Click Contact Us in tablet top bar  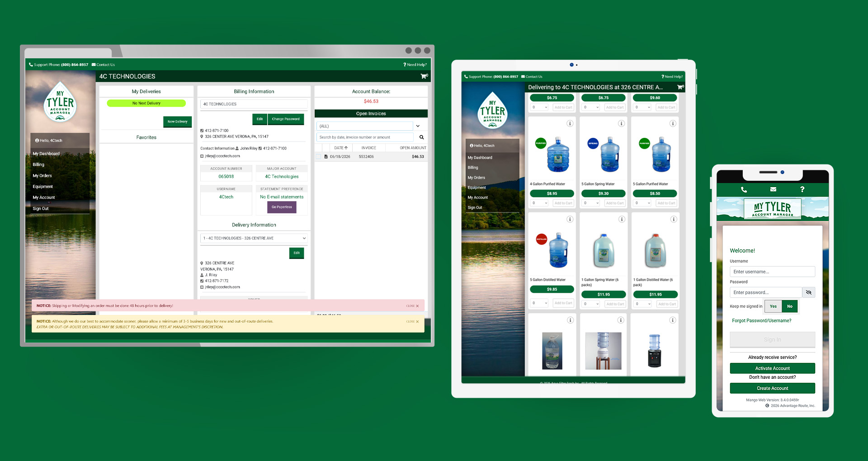click(532, 77)
